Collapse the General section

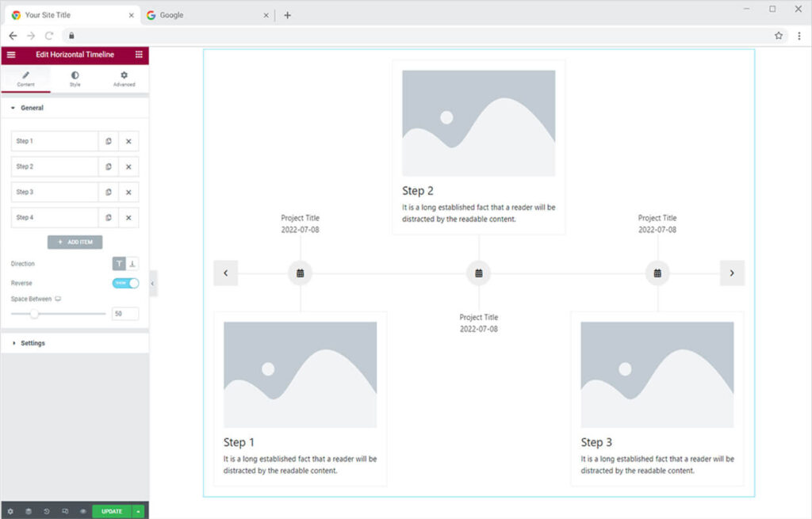32,108
